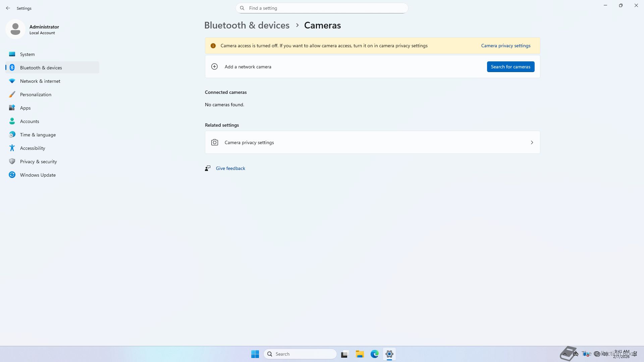Click the Give feedback link
Screen dimensions: 644x362
pos(230,168)
